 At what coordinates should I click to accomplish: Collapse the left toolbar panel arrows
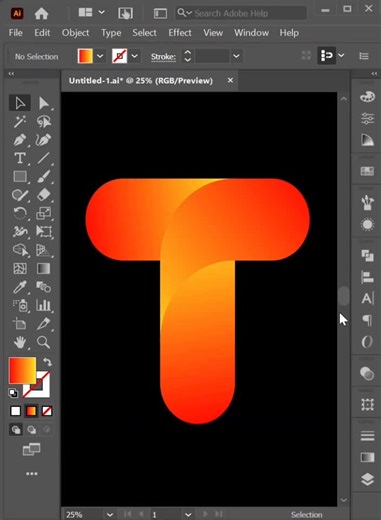11,73
